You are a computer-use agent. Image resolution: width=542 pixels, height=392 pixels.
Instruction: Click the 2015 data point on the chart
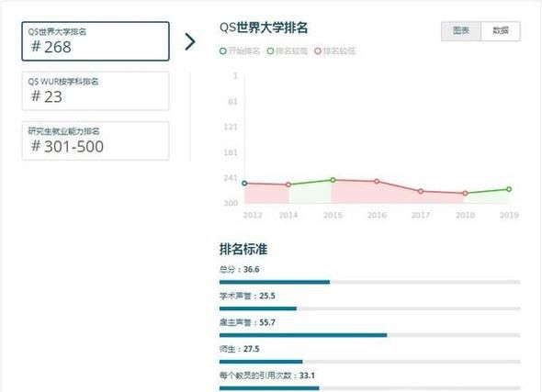click(x=333, y=180)
